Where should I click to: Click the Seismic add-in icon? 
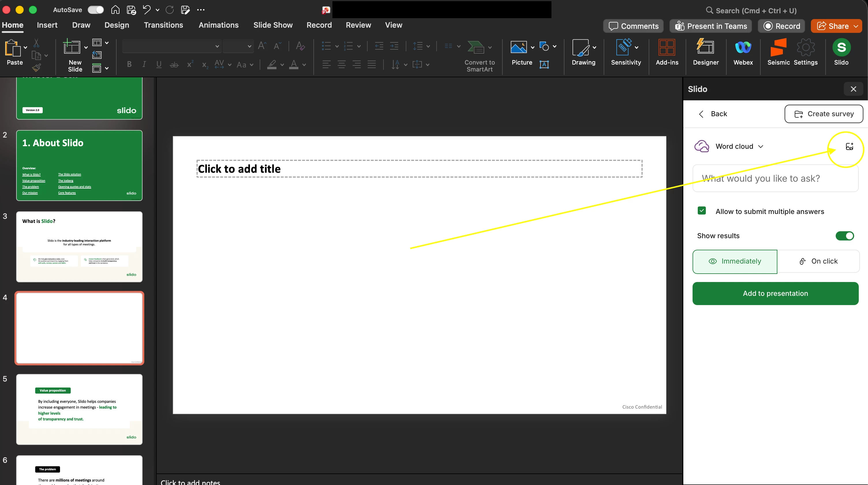(778, 48)
